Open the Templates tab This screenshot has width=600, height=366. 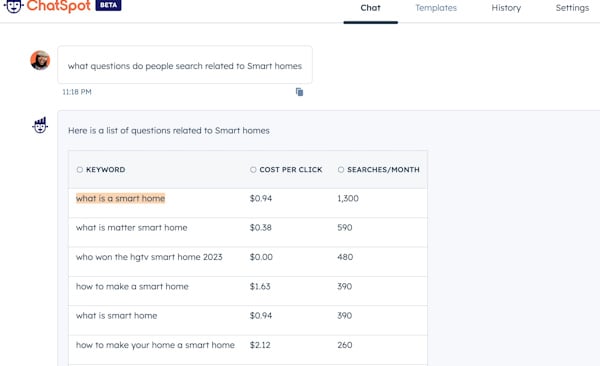(436, 8)
